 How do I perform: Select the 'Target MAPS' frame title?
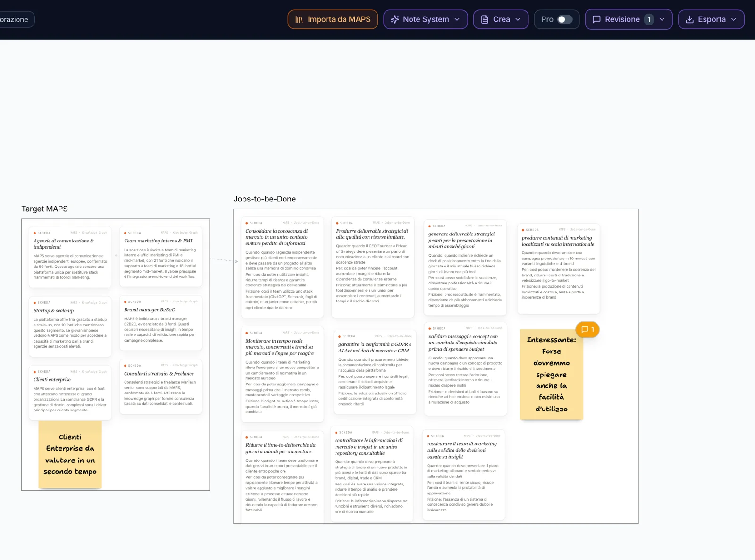[x=44, y=209]
